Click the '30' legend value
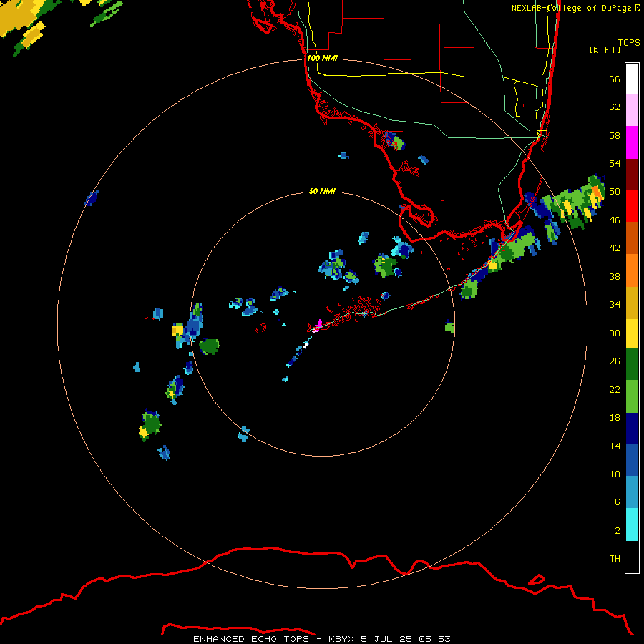The image size is (644, 644). pos(615,333)
